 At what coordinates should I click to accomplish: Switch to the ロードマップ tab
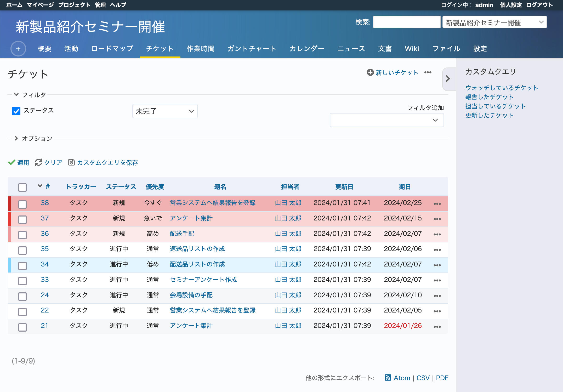tap(112, 49)
